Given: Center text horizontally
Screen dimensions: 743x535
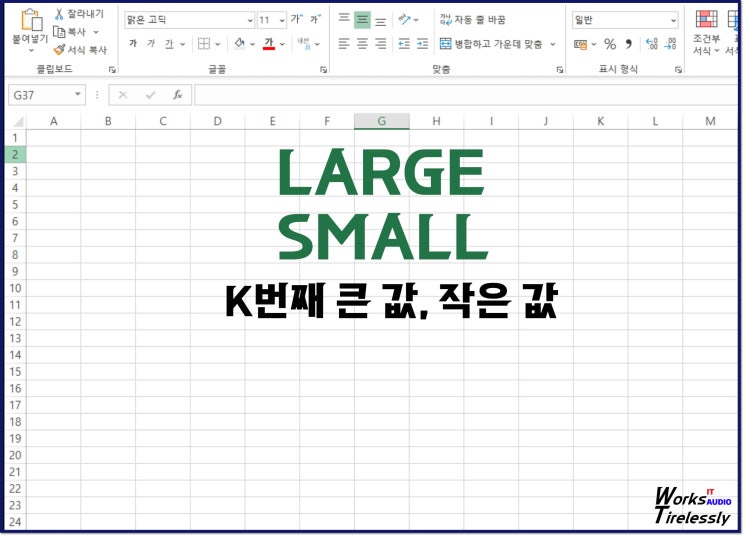Looking at the screenshot, I should (362, 44).
